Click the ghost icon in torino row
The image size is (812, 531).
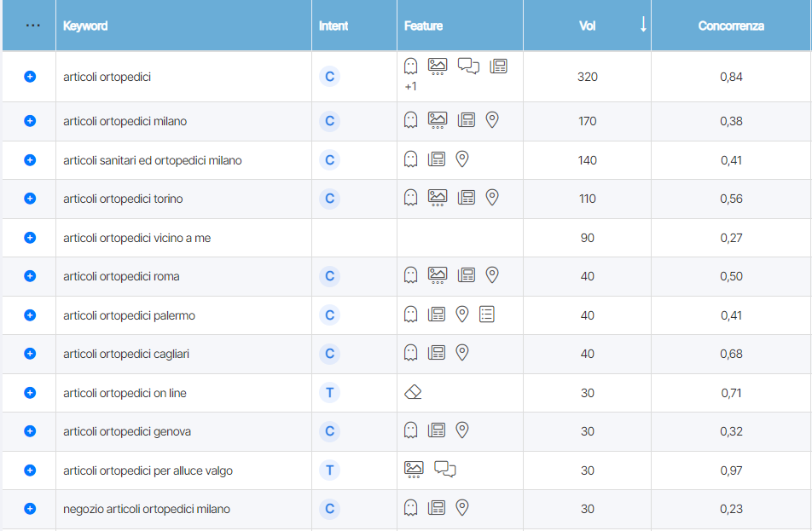[410, 198]
